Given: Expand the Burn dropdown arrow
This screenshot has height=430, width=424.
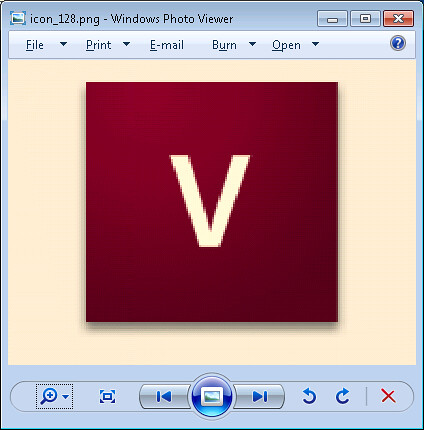Looking at the screenshot, I should click(x=252, y=44).
